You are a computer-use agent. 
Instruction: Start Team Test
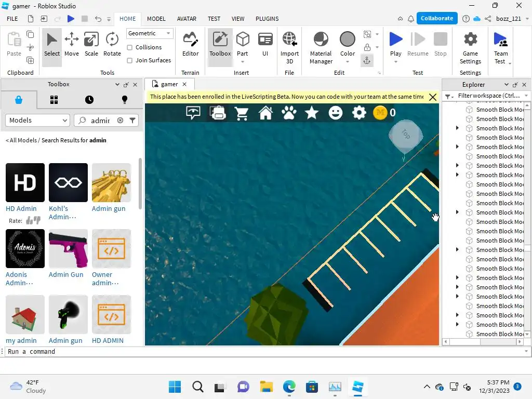(x=501, y=48)
